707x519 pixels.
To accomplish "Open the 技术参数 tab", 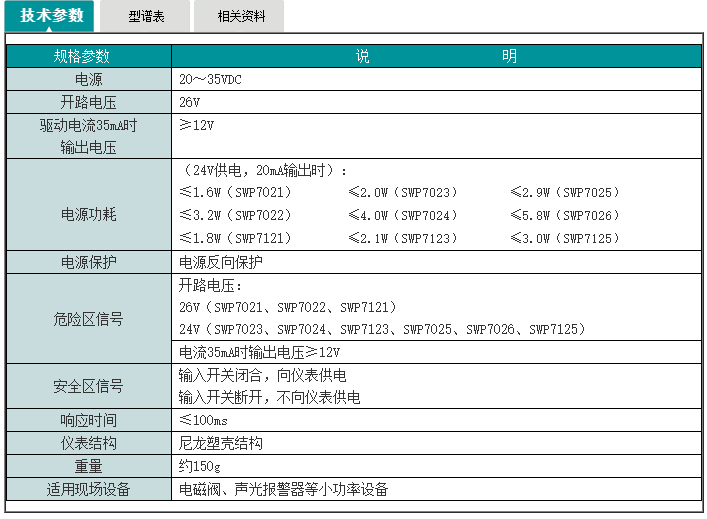I will click(x=49, y=16).
